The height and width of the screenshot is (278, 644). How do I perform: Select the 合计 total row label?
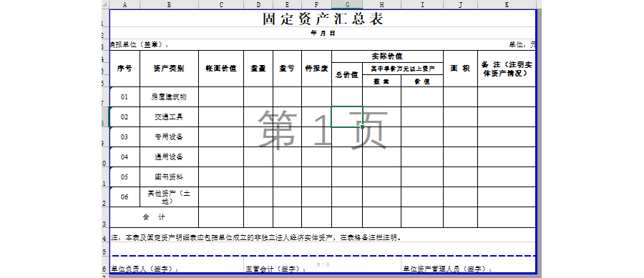(x=154, y=217)
